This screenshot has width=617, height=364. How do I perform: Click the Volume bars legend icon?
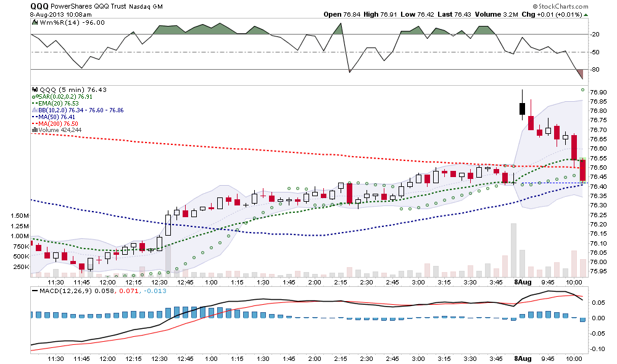35,130
